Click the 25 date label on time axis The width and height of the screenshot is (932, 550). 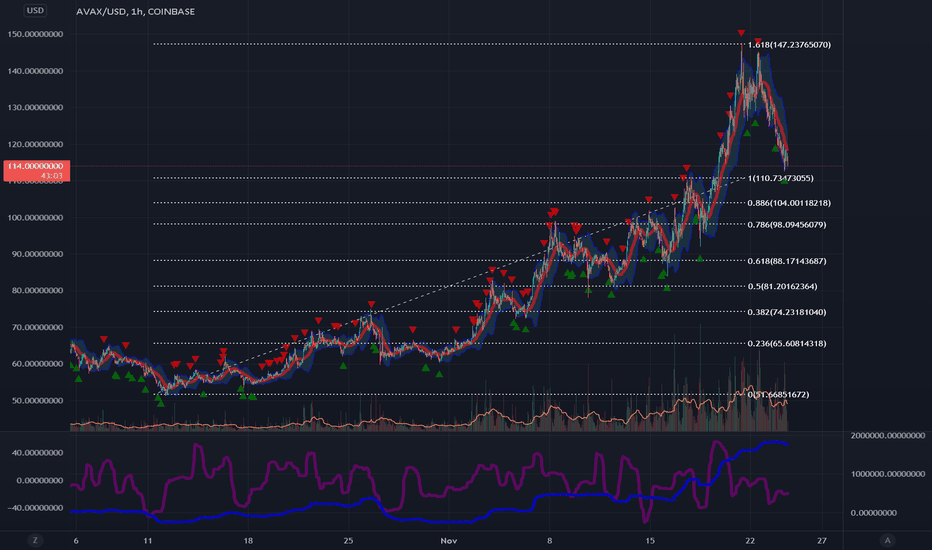click(348, 540)
